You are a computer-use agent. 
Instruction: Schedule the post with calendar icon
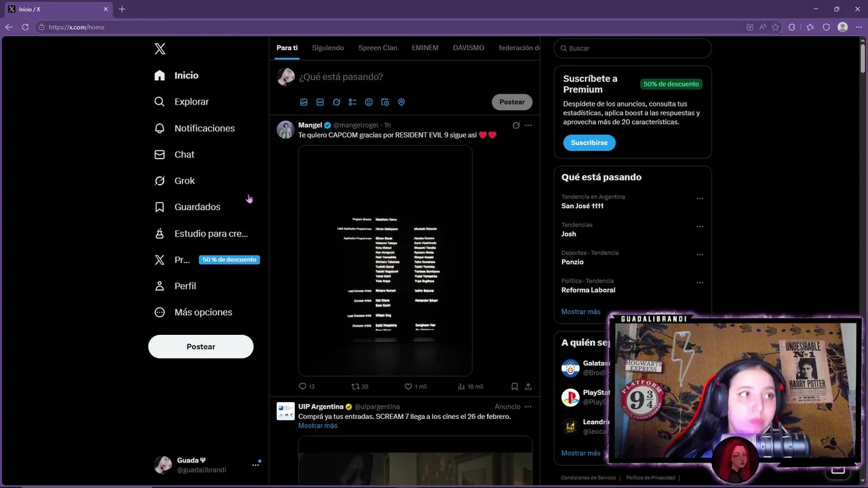tap(385, 102)
